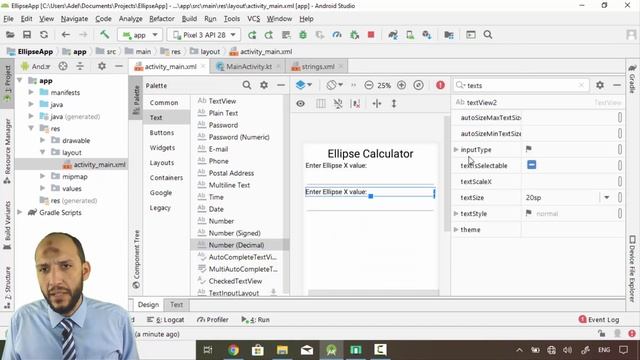
Task: Switch to the Text editor tab
Action: (x=176, y=304)
